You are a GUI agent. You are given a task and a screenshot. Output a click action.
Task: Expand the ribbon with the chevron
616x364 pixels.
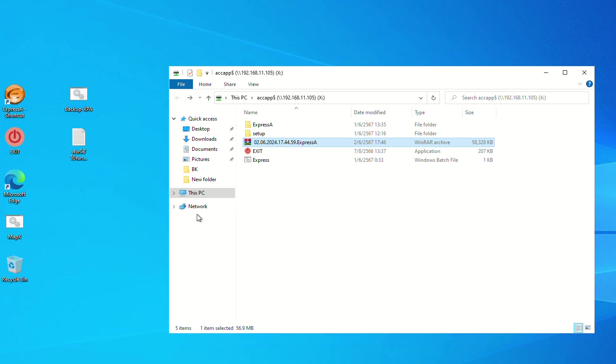[580, 84]
